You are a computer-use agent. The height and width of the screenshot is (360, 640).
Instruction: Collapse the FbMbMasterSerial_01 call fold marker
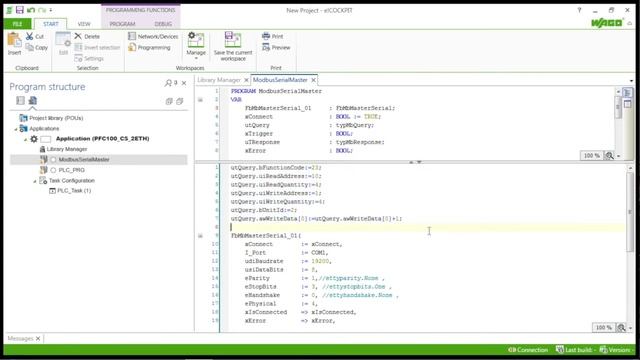[200, 236]
